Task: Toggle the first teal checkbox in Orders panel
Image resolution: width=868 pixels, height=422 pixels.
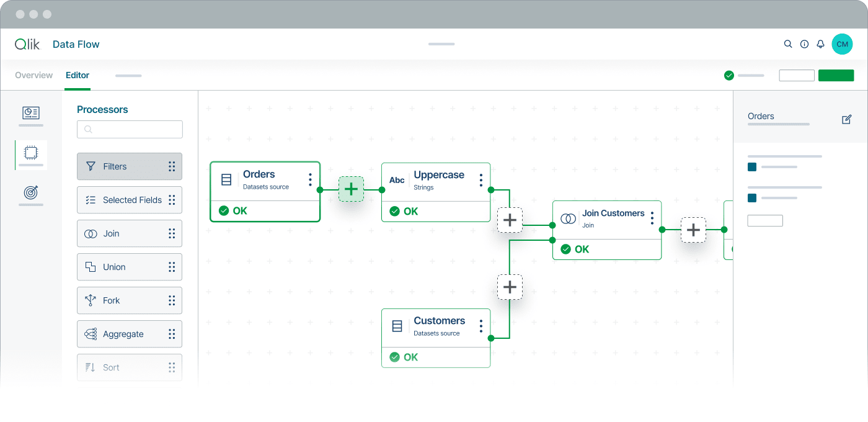Action: tap(752, 167)
